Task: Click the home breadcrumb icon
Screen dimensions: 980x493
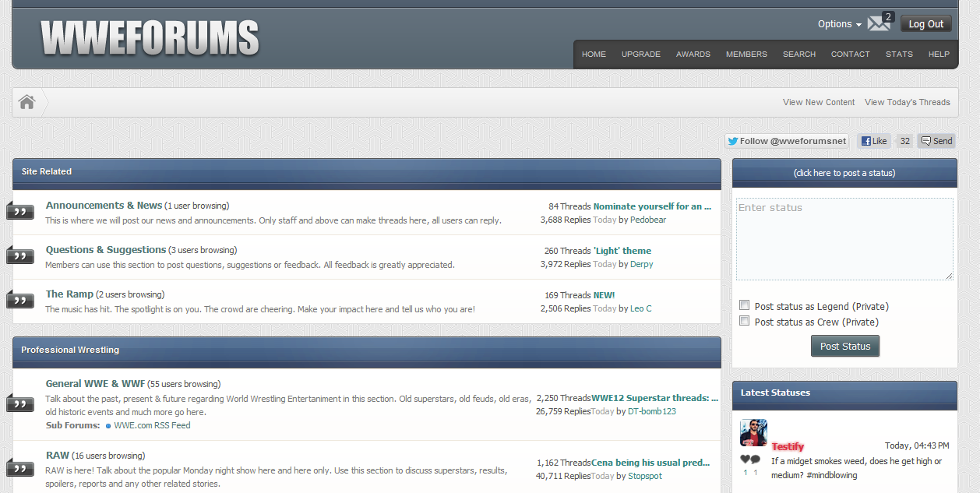Action: (x=27, y=102)
